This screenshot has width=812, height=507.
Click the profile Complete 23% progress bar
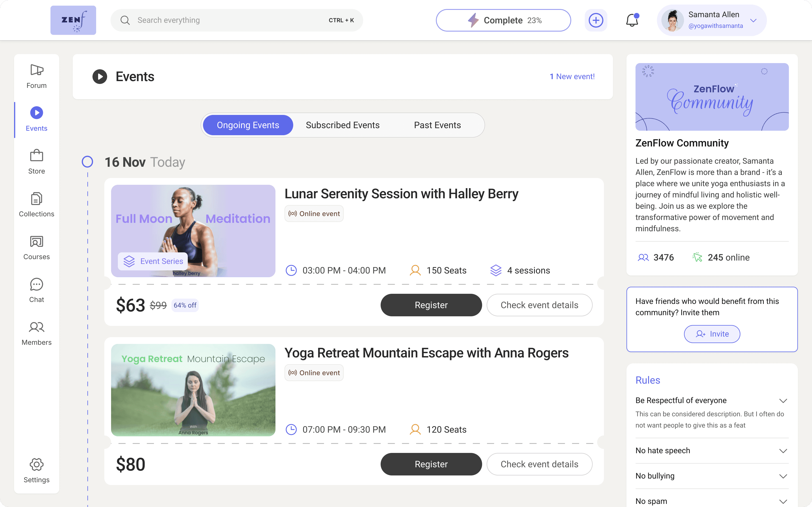click(x=503, y=20)
